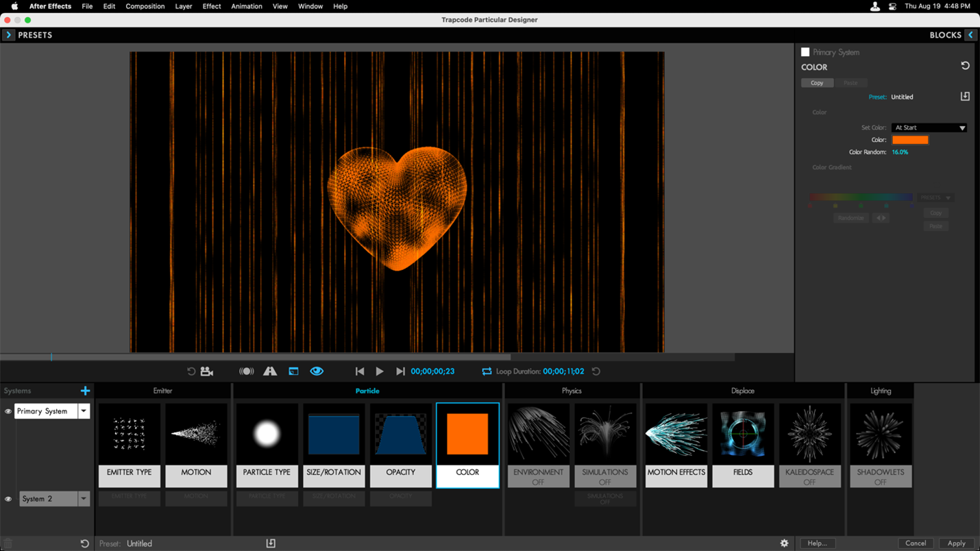This screenshot has width=980, height=551.
Task: Open the System 2 dropdown arrow
Action: pyautogui.click(x=84, y=499)
